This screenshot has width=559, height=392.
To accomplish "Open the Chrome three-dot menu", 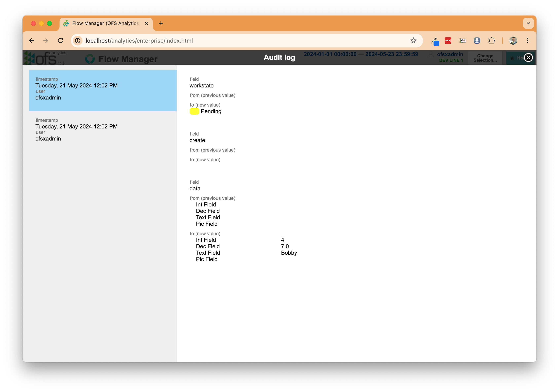I will click(x=528, y=41).
